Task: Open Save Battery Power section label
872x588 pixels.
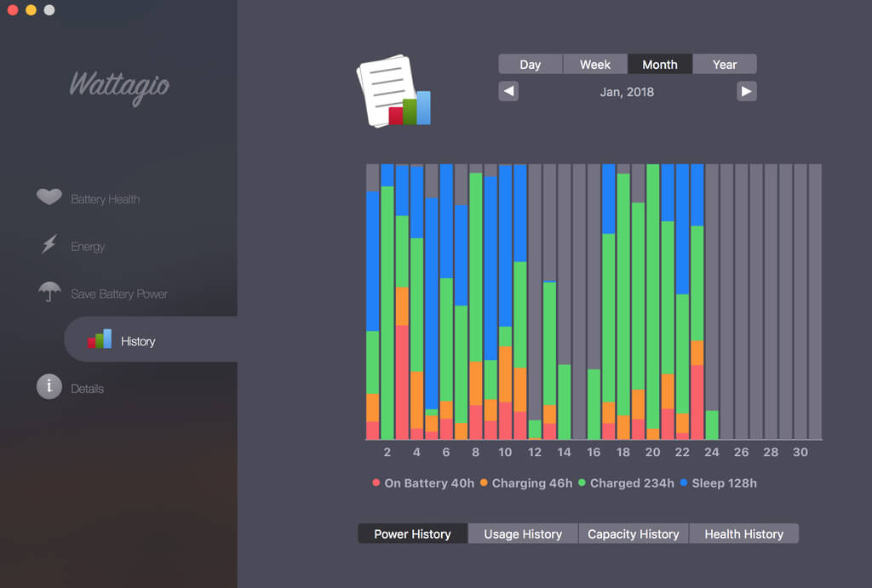Action: point(119,294)
